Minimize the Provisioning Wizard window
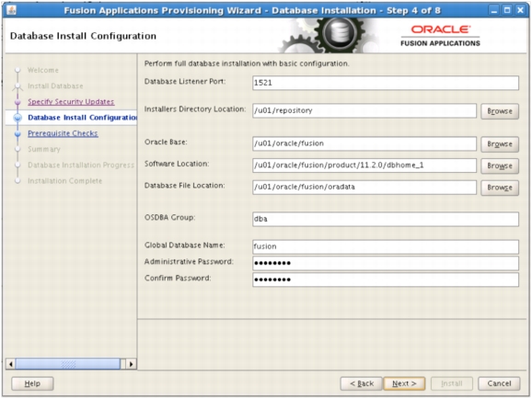The width and height of the screenshot is (532, 400). (x=494, y=10)
